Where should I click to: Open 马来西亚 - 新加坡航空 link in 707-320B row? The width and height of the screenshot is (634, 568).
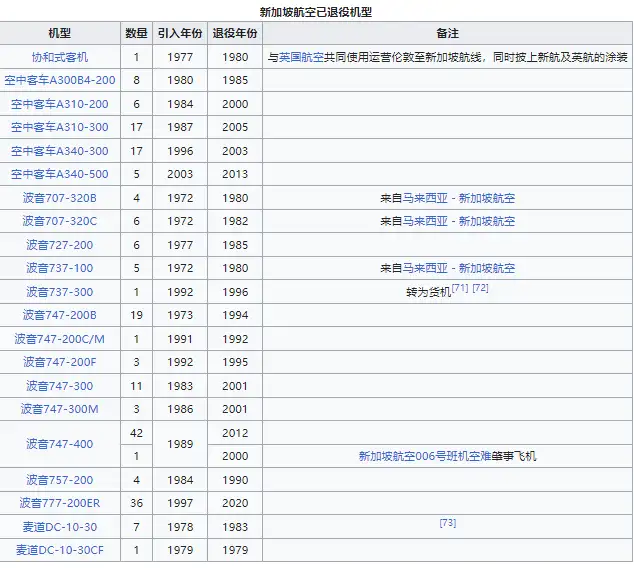coord(459,198)
